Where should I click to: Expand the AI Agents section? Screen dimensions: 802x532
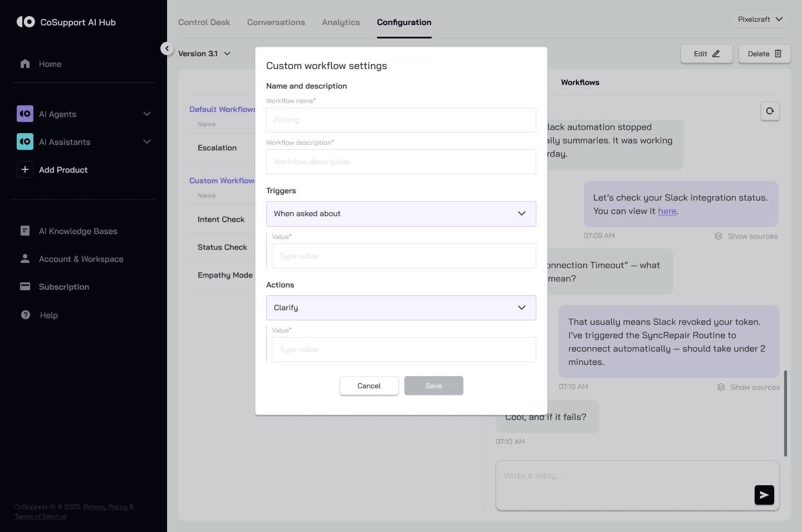147,114
